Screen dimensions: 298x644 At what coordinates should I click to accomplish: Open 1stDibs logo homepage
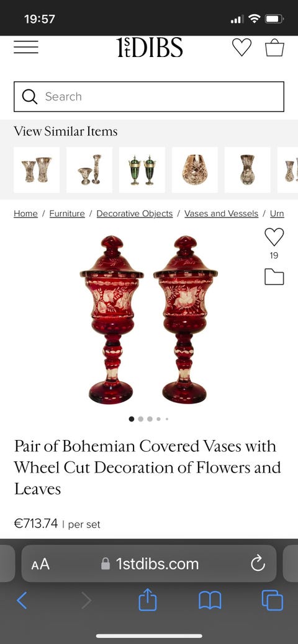click(x=150, y=47)
